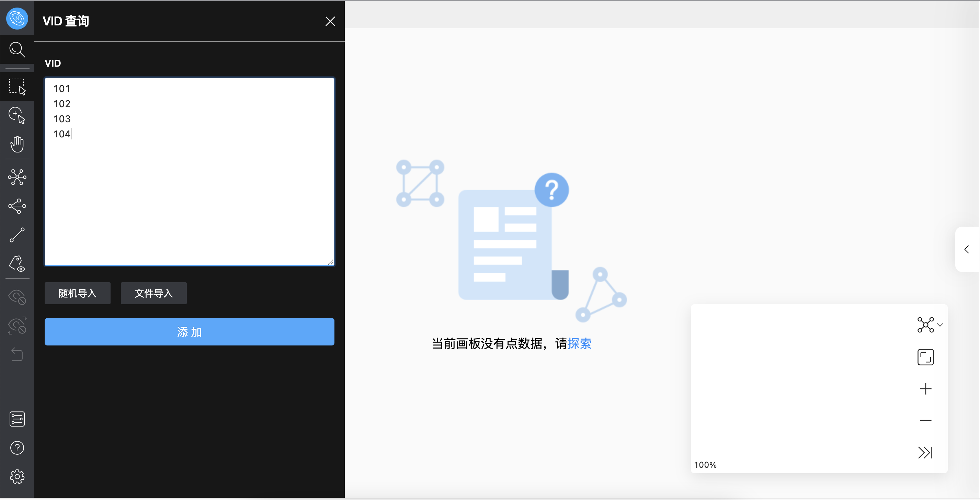This screenshot has width=980, height=500.
Task: Click the NebulaGraph Studio logo icon
Action: tap(17, 18)
